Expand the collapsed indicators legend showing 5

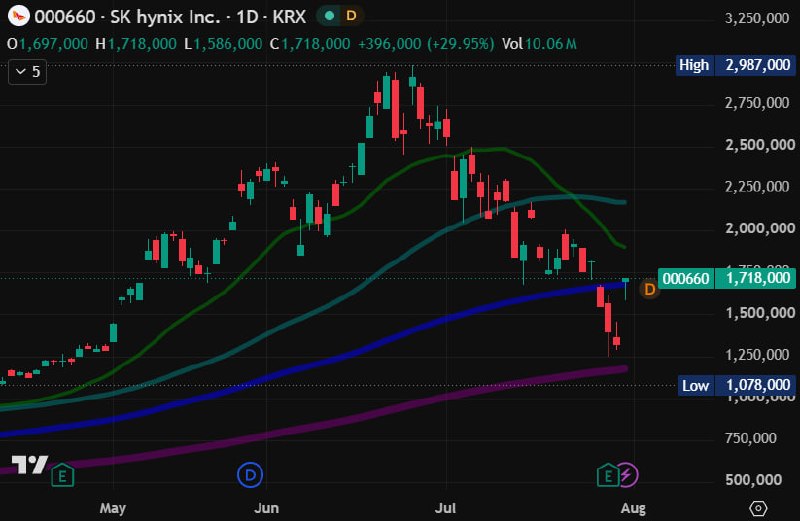point(28,71)
